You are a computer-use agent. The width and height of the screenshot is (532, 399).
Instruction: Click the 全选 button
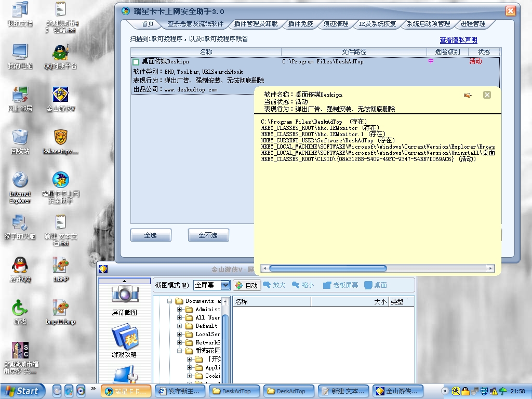click(151, 235)
